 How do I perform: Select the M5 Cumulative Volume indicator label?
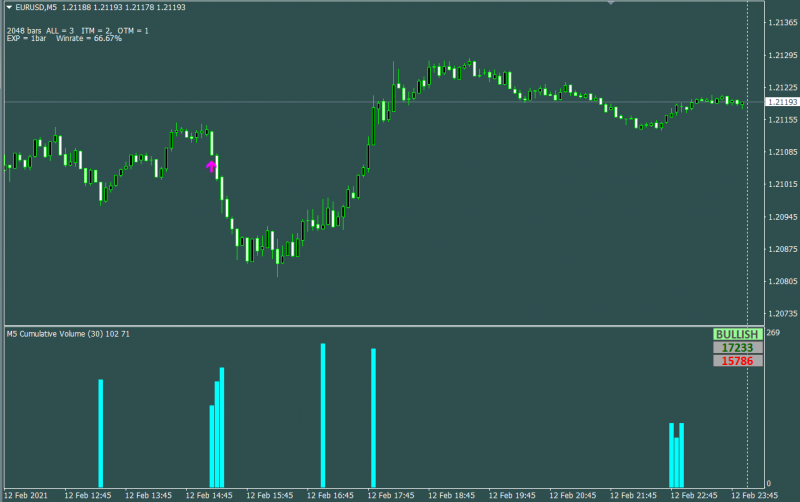point(68,334)
